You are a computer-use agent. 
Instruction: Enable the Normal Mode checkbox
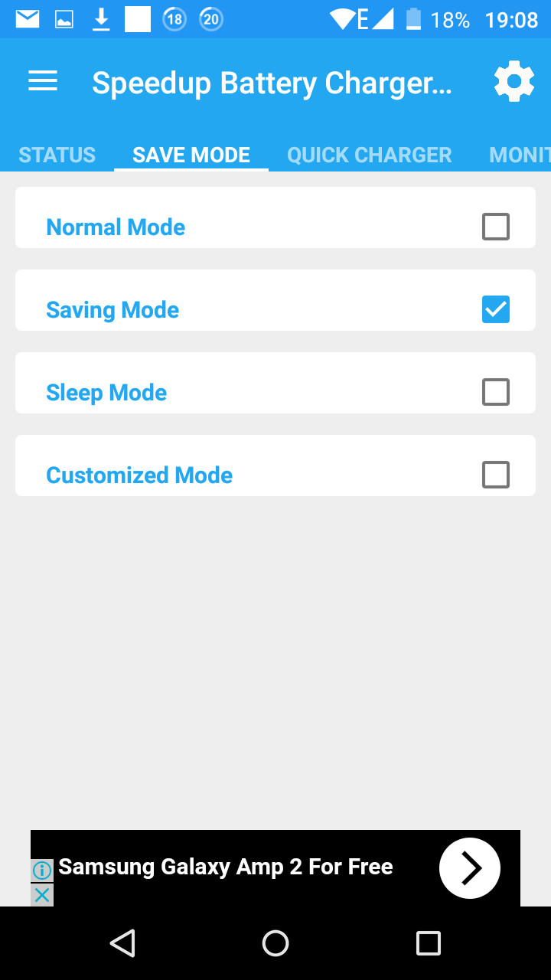(x=495, y=227)
